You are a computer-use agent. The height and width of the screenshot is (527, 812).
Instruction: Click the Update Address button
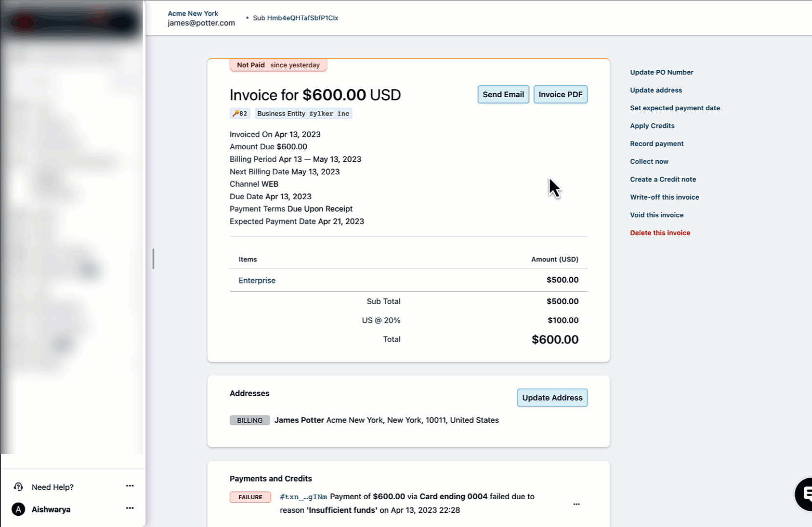[x=552, y=398]
